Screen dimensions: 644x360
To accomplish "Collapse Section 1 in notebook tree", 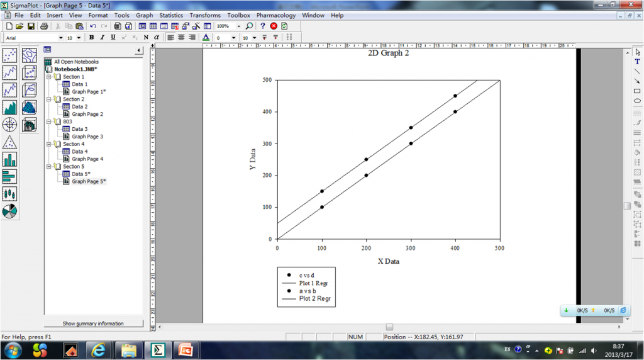I will pos(49,77).
